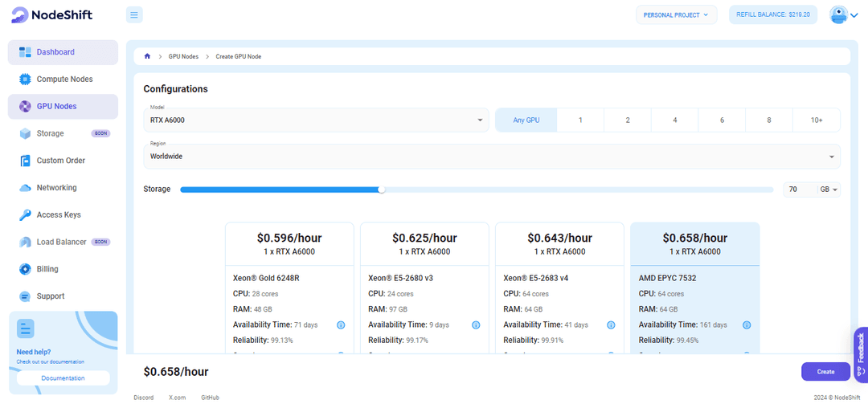Toggle the hamburger sidebar menu
The width and height of the screenshot is (868, 404).
pyautogui.click(x=134, y=15)
